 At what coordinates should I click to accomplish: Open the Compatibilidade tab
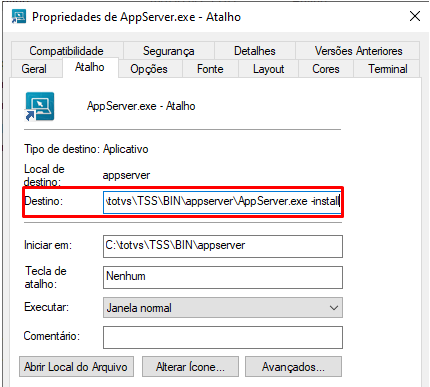[67, 51]
